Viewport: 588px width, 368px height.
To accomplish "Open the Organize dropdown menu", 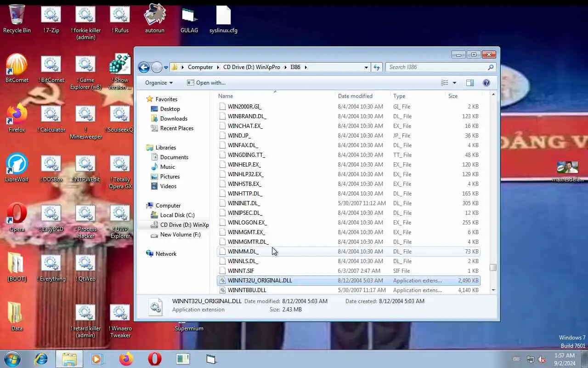I will [159, 83].
